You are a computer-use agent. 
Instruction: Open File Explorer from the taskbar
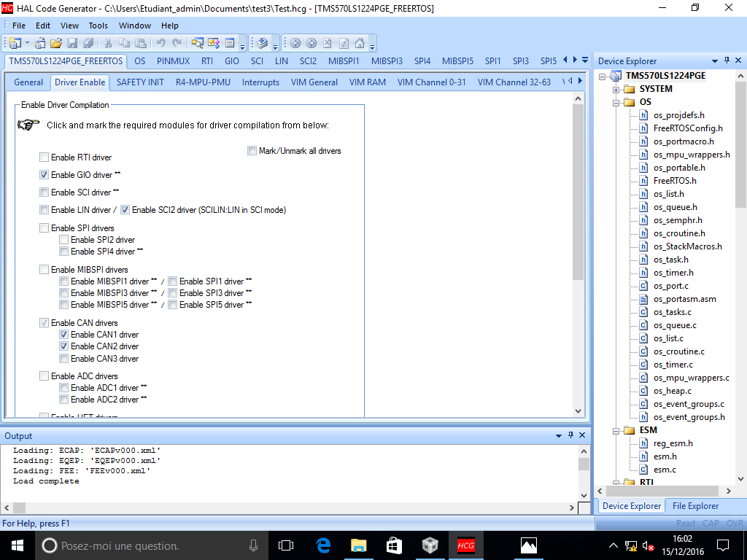click(x=359, y=545)
